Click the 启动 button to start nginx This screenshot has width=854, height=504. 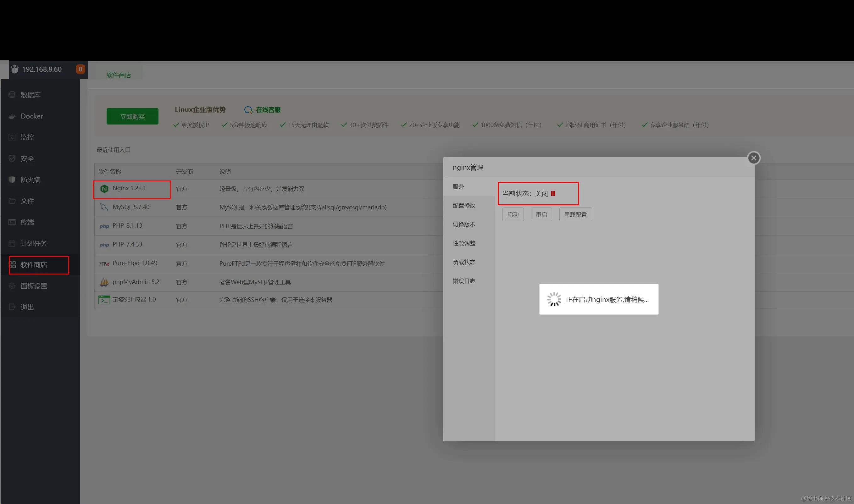[x=513, y=215]
